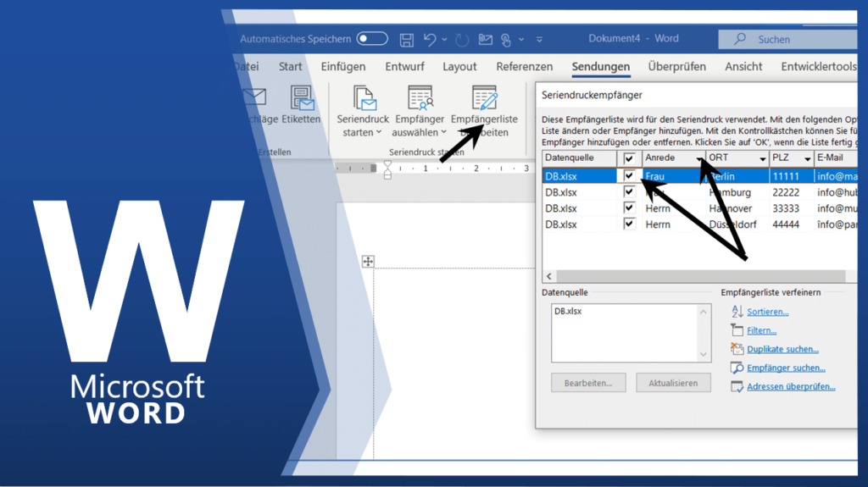The width and height of the screenshot is (868, 487).
Task: Open the PLZ column filter dropdown
Action: click(806, 158)
